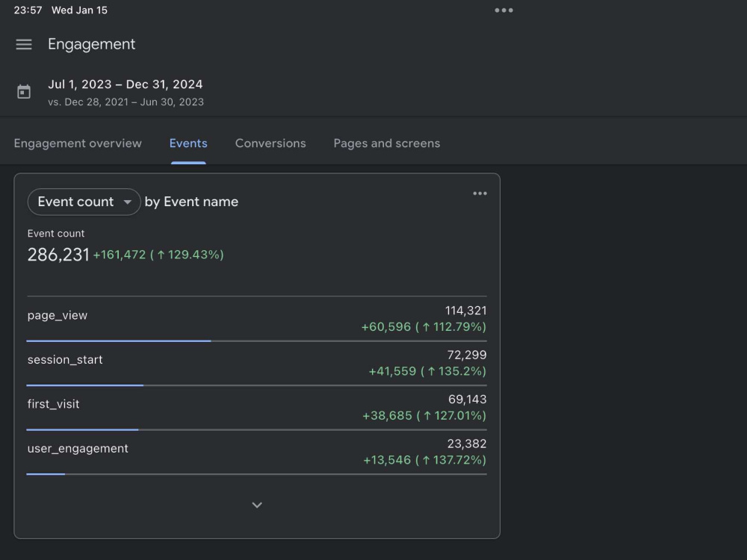Image resolution: width=747 pixels, height=560 pixels.
Task: Select the Events tab
Action: pyautogui.click(x=188, y=143)
